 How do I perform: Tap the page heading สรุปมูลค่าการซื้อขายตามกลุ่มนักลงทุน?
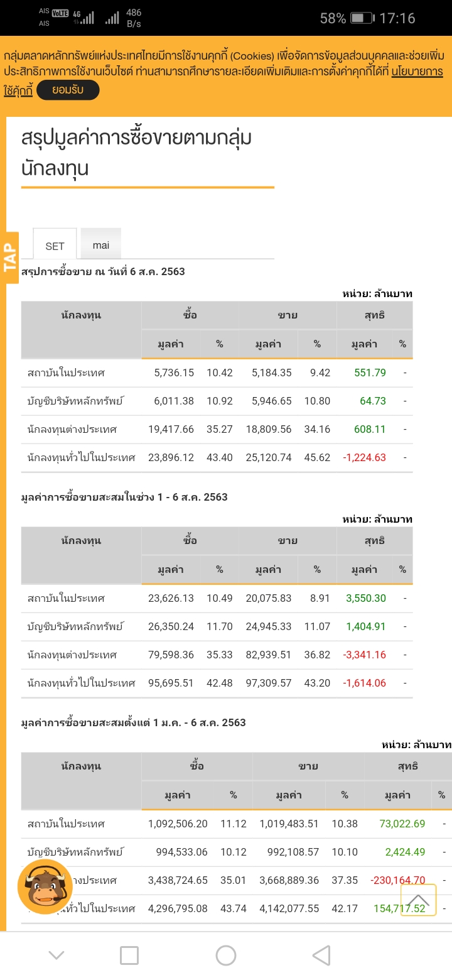pyautogui.click(x=137, y=152)
